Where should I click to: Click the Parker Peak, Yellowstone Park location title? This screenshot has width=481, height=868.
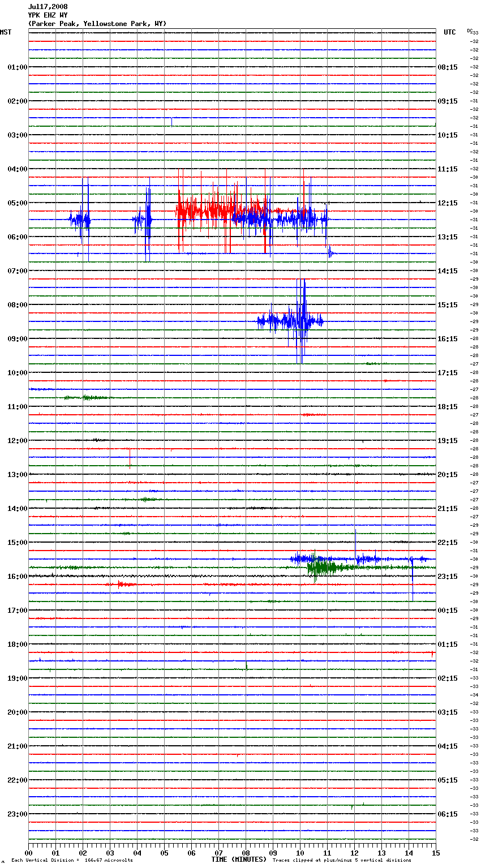pyautogui.click(x=97, y=24)
